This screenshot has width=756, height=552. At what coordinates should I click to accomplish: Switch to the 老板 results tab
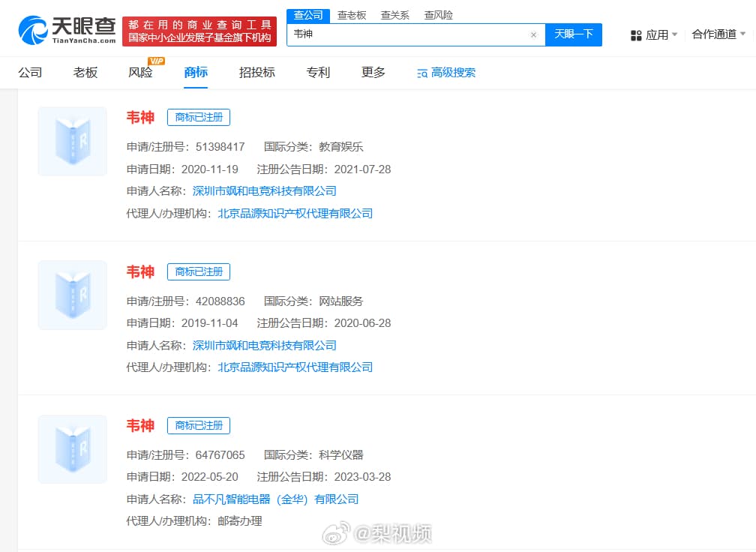point(85,72)
